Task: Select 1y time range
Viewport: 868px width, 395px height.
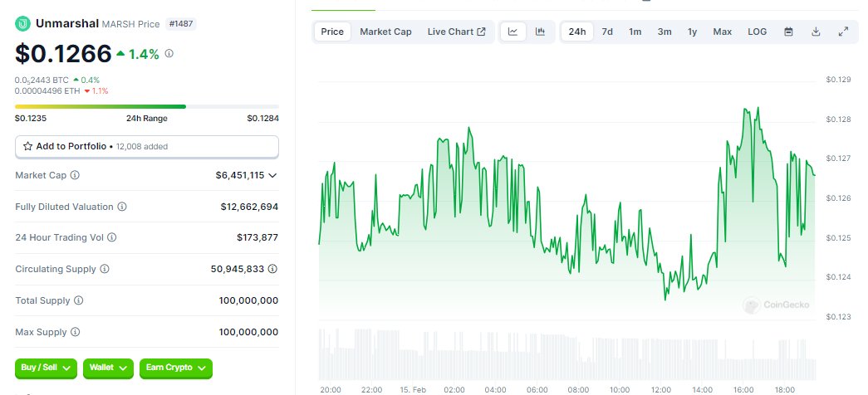Action: tap(693, 32)
